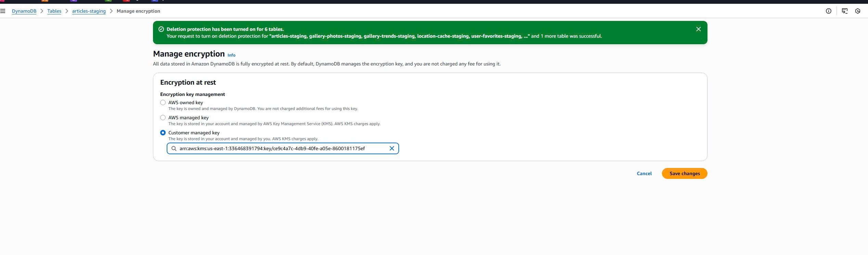Return to the articles-staging table
The image size is (868, 255).
coord(89,11)
